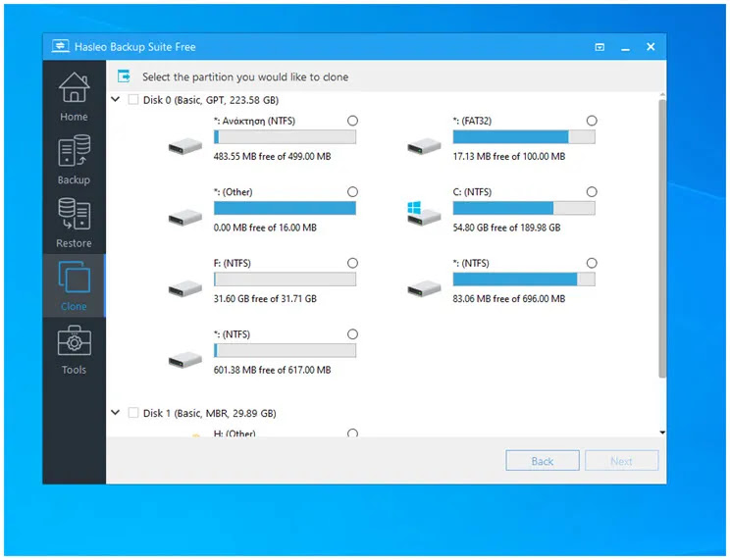The height and width of the screenshot is (560, 730).
Task: Open the Tools section in sidebar
Action: point(74,349)
